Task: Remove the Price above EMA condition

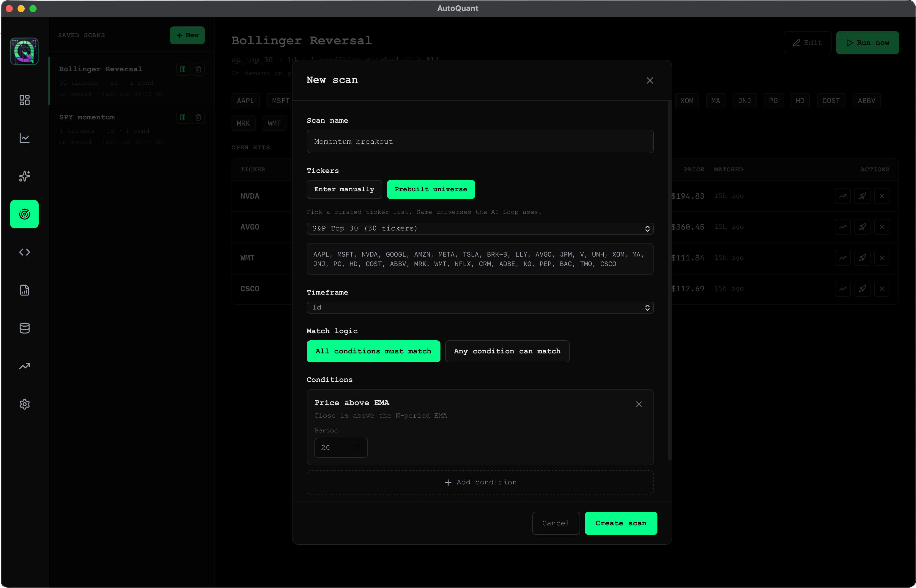Action: click(639, 404)
